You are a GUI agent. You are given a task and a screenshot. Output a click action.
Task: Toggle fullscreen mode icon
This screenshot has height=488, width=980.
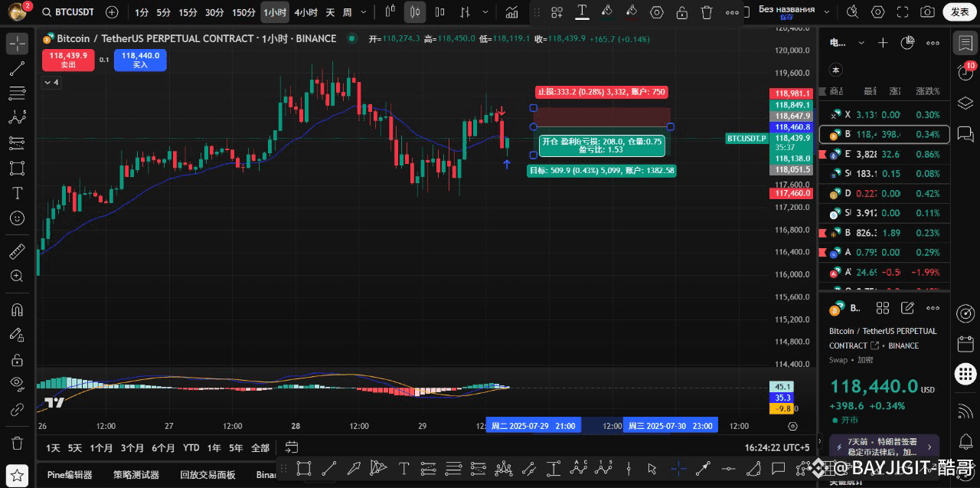click(903, 12)
